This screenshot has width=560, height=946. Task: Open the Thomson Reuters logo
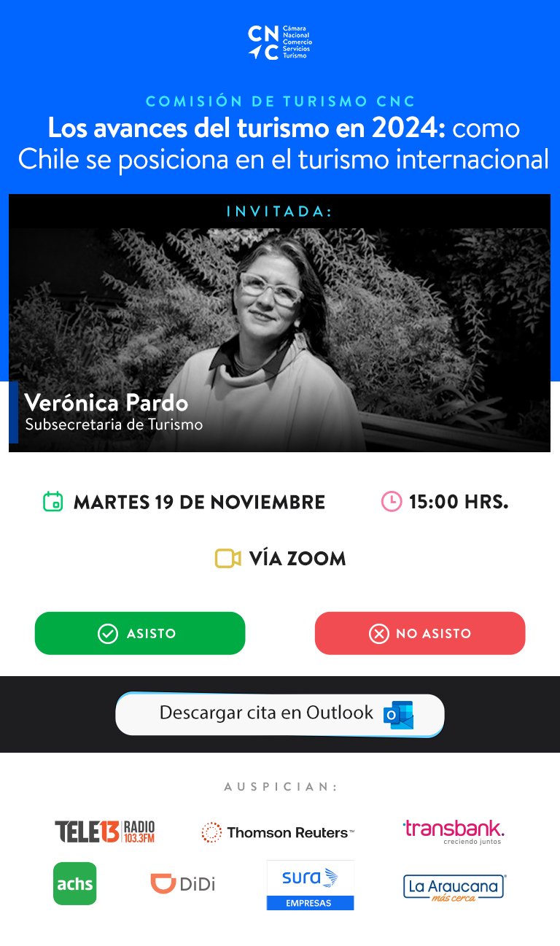[x=278, y=832]
